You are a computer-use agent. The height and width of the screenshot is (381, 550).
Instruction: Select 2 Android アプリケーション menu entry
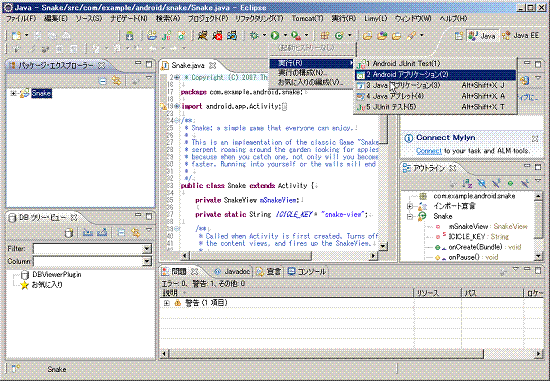pyautogui.click(x=435, y=74)
